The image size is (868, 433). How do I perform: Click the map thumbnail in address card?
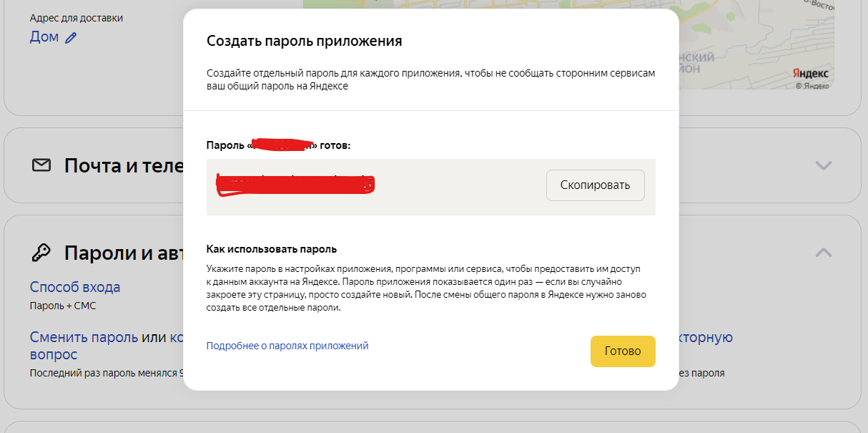tap(751, 36)
